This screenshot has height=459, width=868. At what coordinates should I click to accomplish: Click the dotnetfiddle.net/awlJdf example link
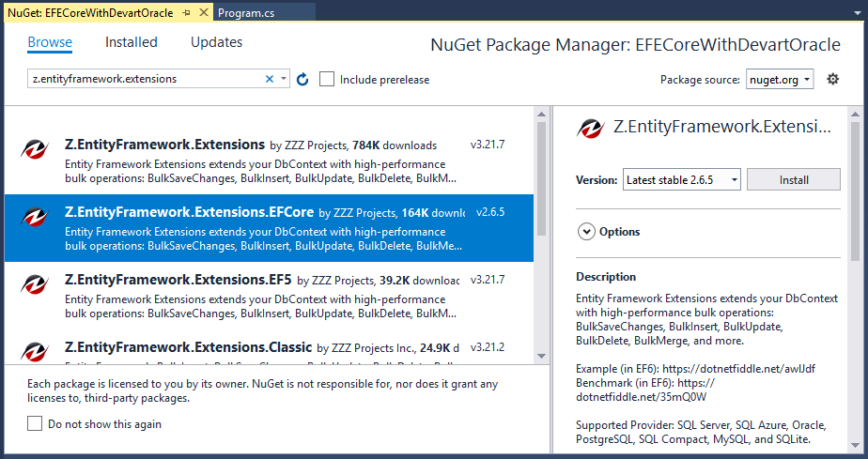point(738,369)
